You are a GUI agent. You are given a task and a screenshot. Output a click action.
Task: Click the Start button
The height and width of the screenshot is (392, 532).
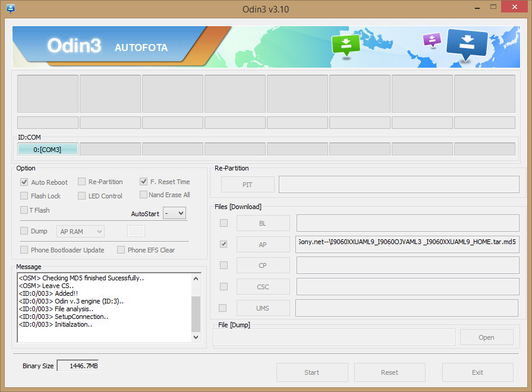(x=312, y=372)
